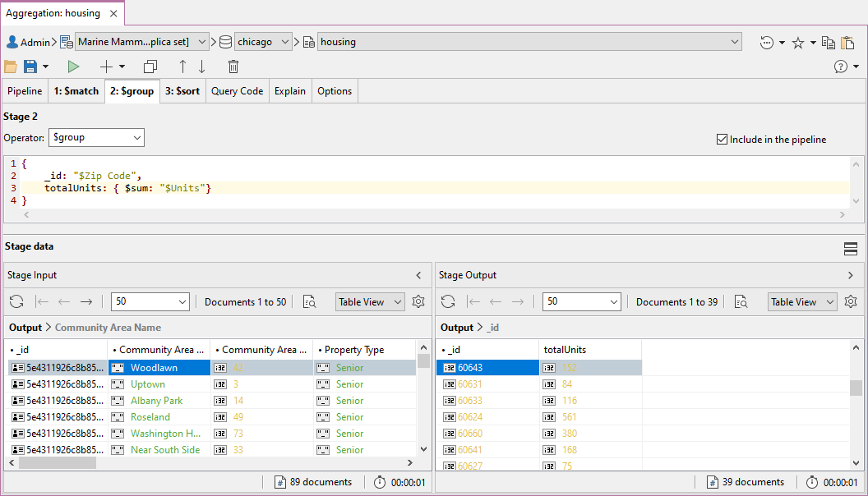Click the open folder icon in toolbar
Screen dimensions: 868x496
pos(11,67)
